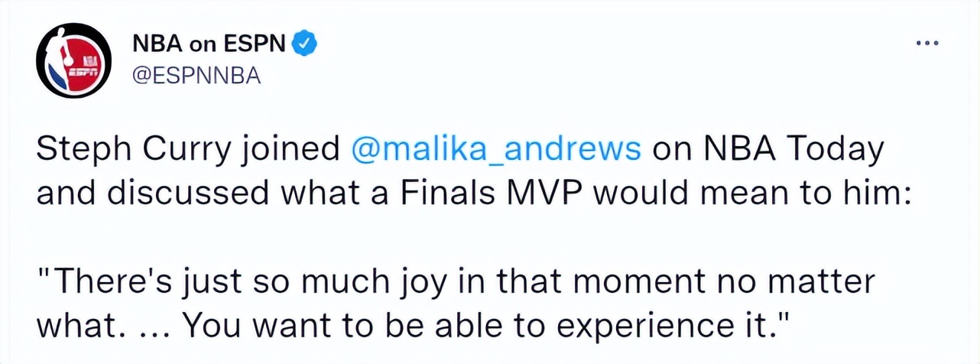Screen dimensions: 980x364
Task: Open the @ESPNNBA handle link
Action: click(x=197, y=75)
